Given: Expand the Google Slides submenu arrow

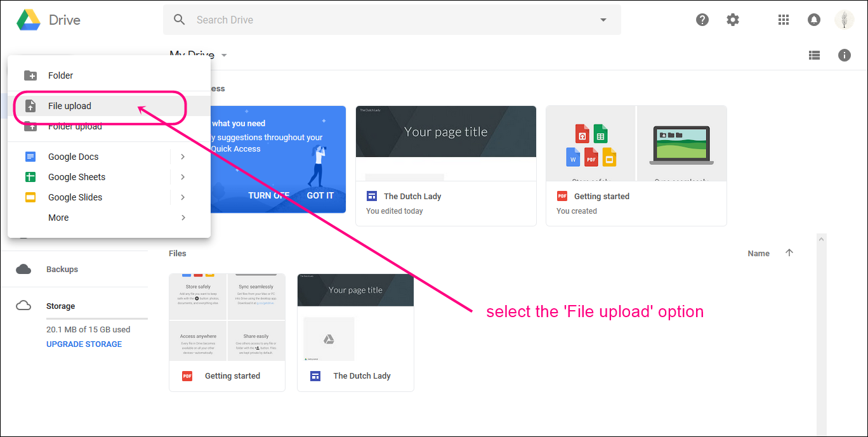Looking at the screenshot, I should click(183, 197).
